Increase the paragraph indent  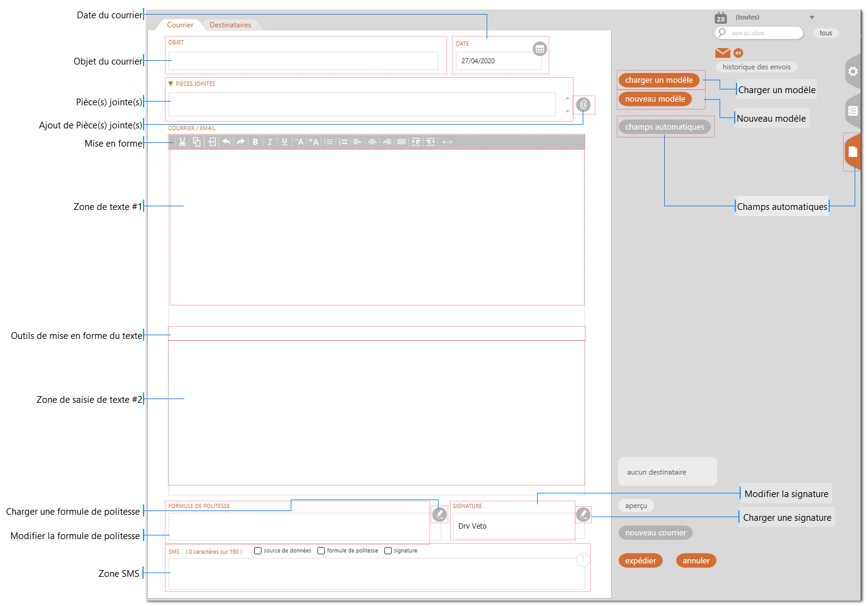tap(416, 142)
